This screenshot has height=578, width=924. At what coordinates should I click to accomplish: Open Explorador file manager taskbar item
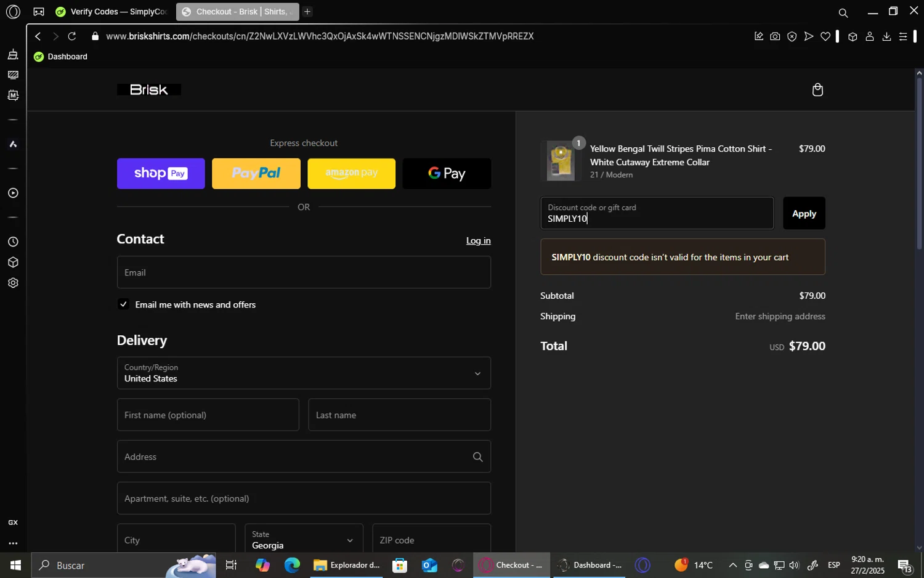point(347,565)
